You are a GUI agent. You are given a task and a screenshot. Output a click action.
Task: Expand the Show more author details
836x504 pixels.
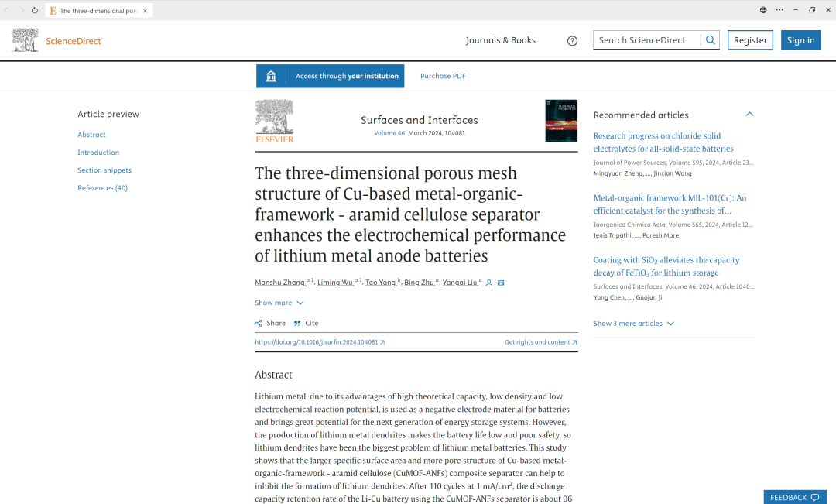(x=279, y=303)
